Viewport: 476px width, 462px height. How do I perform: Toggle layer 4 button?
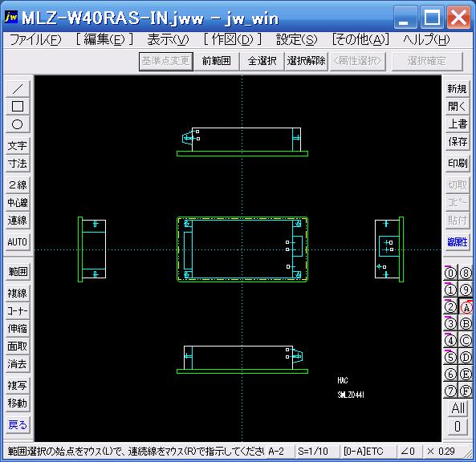coord(450,341)
